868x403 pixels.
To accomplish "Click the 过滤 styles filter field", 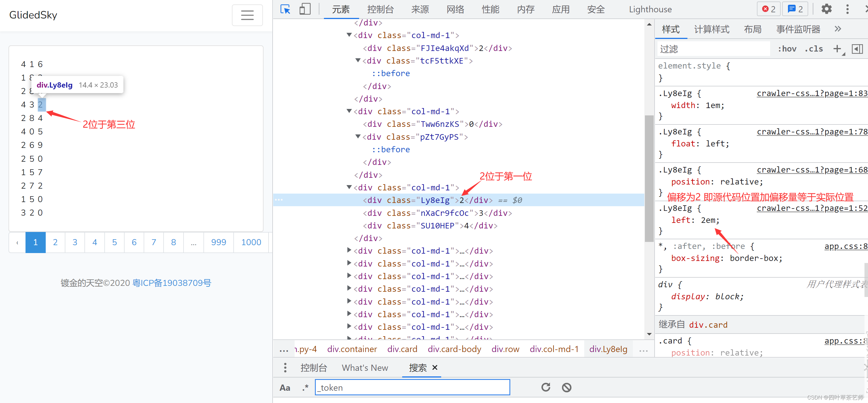I will pos(713,49).
